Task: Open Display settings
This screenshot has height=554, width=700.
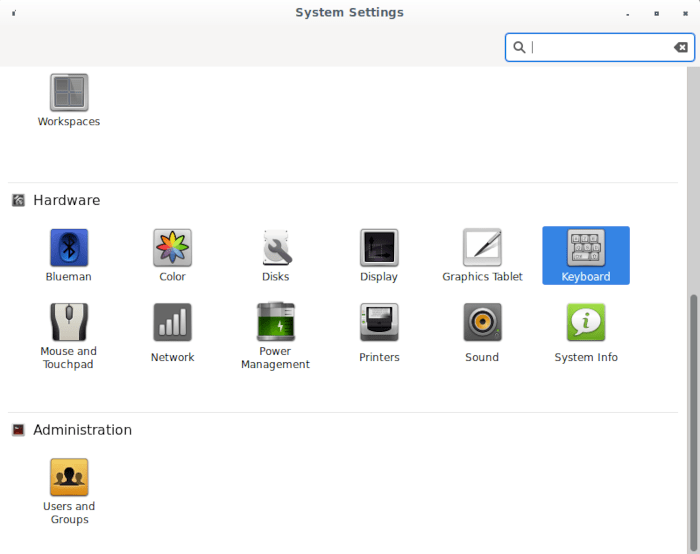Action: tap(379, 256)
